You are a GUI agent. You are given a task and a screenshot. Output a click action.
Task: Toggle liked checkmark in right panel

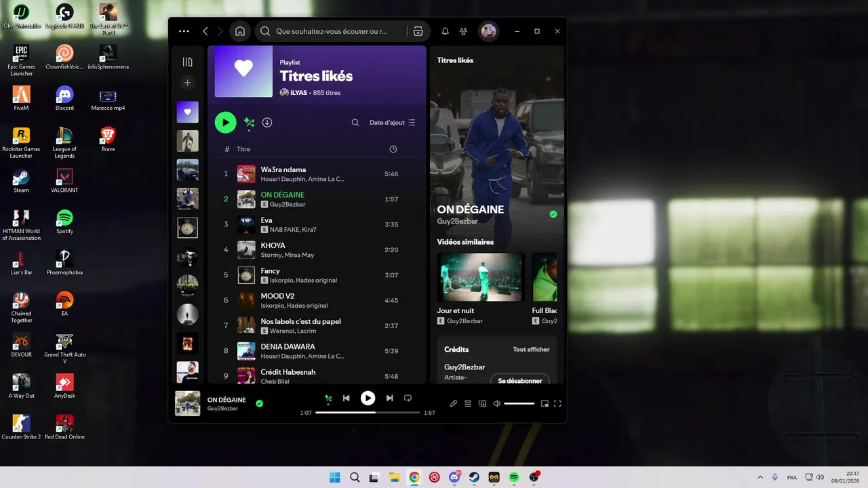(x=553, y=214)
